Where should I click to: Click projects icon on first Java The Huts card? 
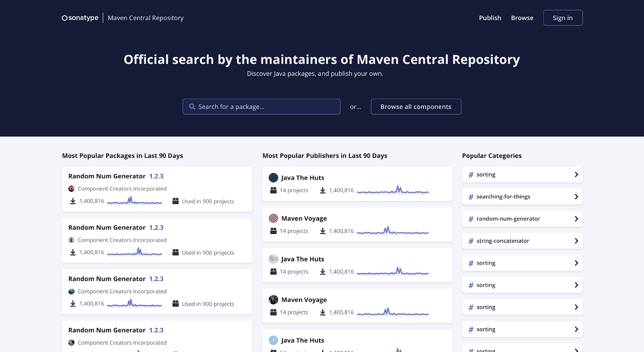(x=273, y=190)
